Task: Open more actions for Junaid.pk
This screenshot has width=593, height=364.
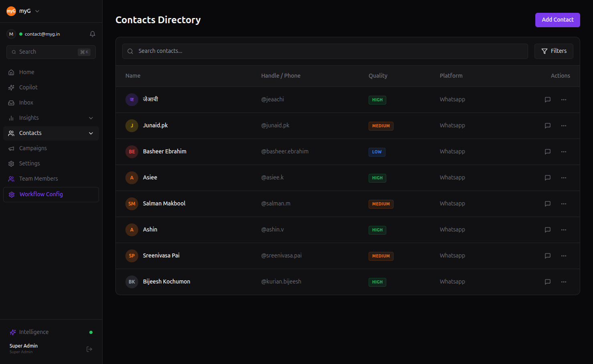Action: tap(564, 126)
